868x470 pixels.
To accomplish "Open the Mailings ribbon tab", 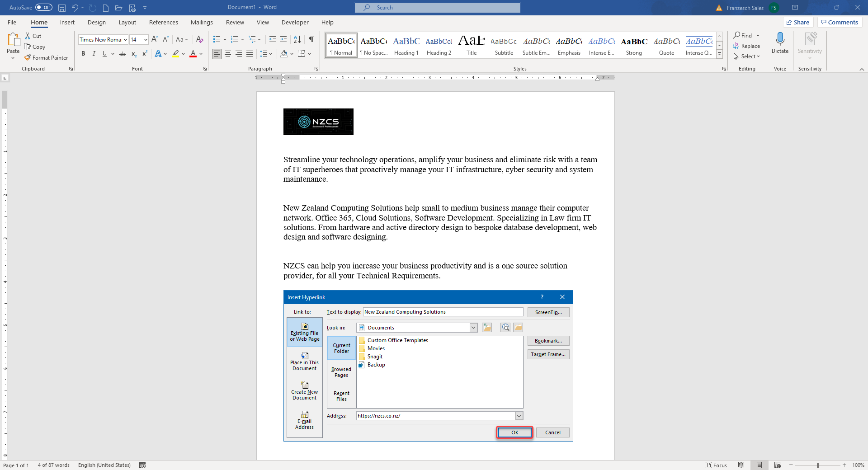I will (x=202, y=22).
